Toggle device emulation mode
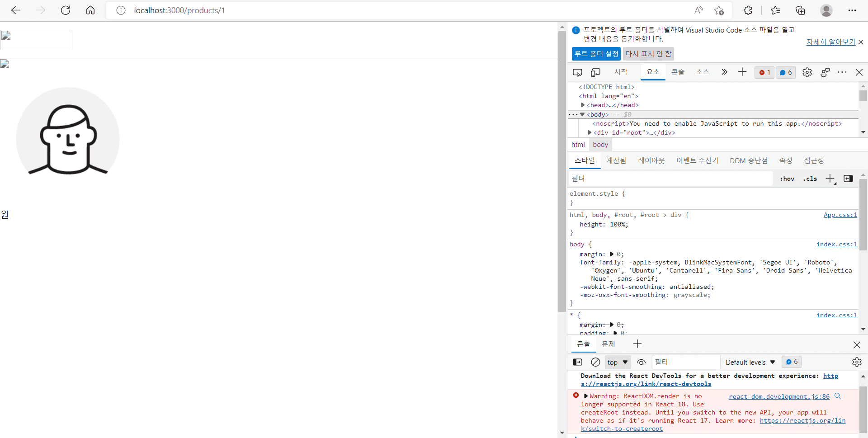868x438 pixels. click(596, 72)
